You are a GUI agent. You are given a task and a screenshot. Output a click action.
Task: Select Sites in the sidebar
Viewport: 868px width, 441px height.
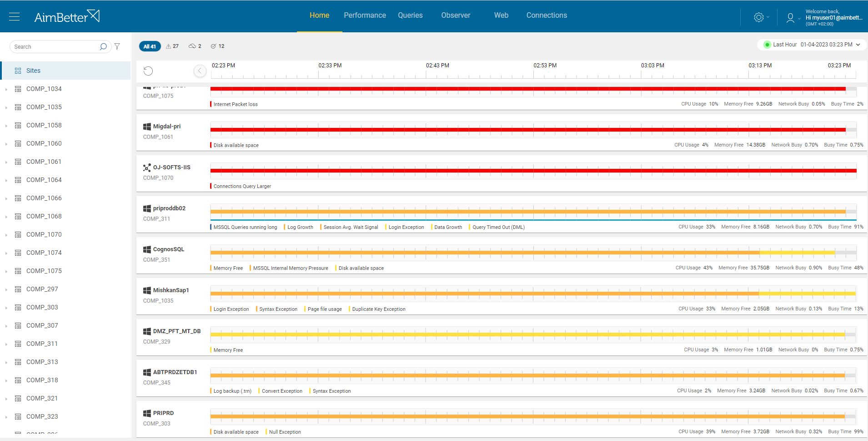point(65,71)
